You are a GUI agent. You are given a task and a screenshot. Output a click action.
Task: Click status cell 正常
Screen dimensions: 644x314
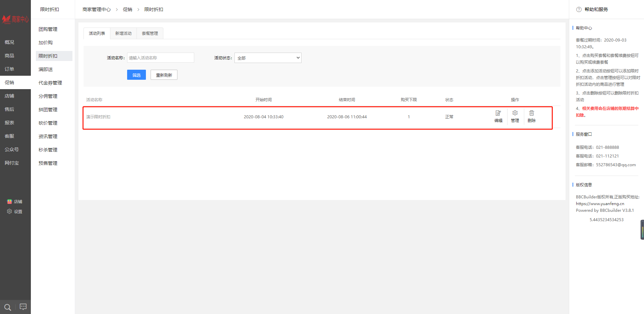(x=449, y=117)
